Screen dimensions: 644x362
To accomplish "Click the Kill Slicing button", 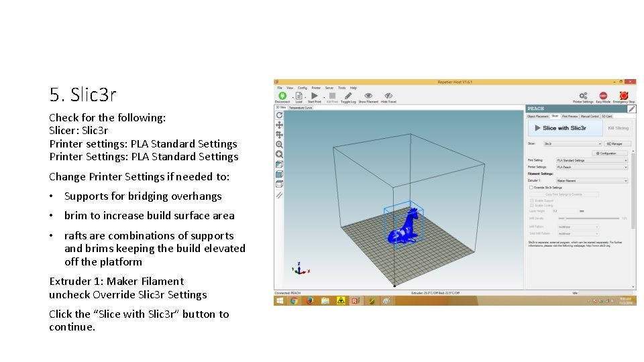I will 618,128.
